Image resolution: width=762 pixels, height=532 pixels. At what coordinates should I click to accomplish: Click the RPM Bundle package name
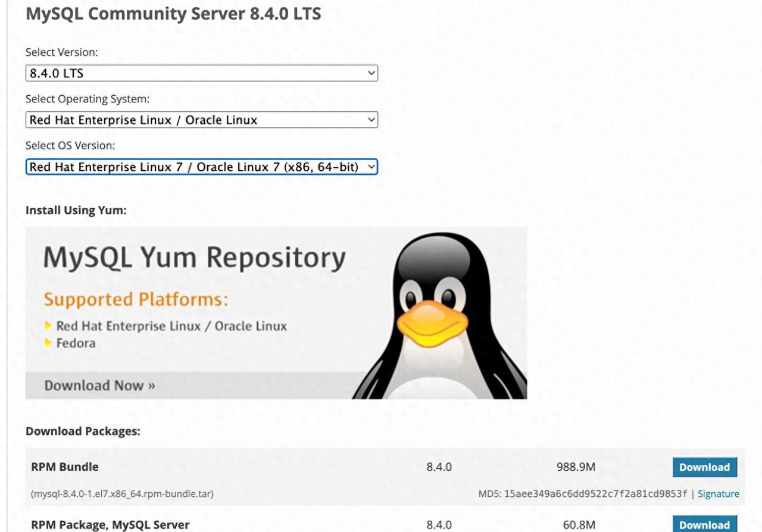(x=64, y=467)
